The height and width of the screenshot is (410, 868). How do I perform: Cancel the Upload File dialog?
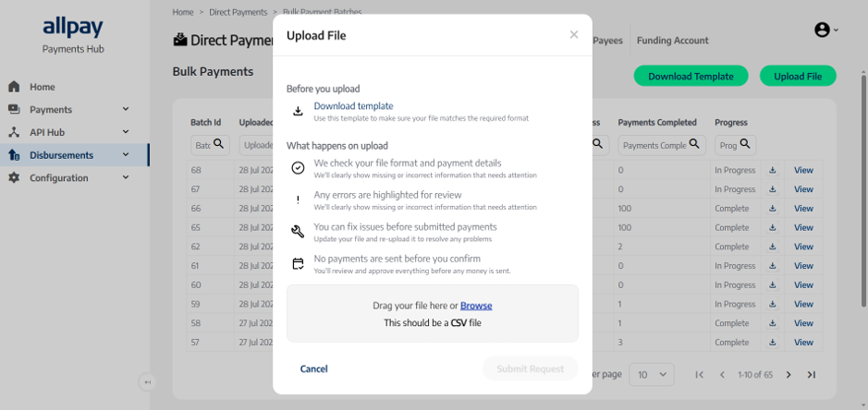point(314,369)
